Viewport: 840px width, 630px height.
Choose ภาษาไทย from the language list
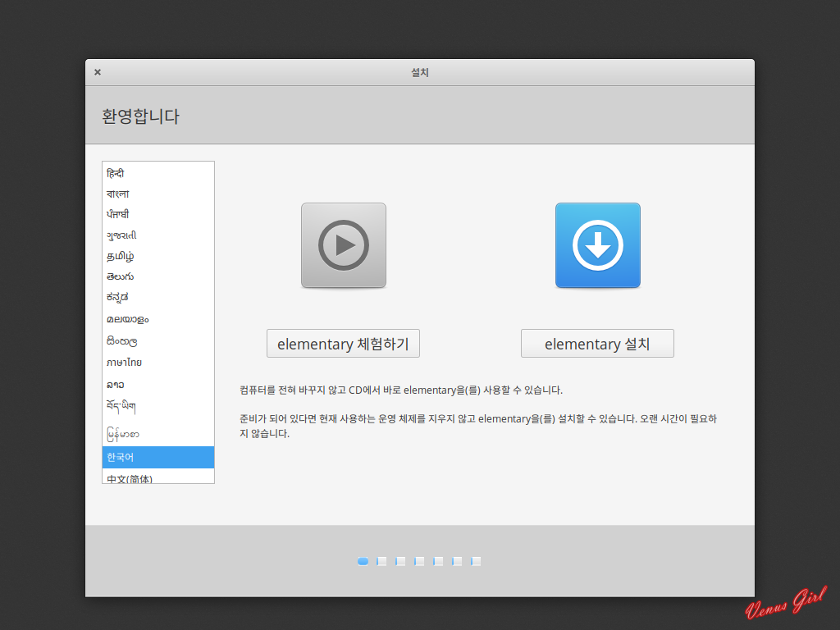tap(158, 362)
